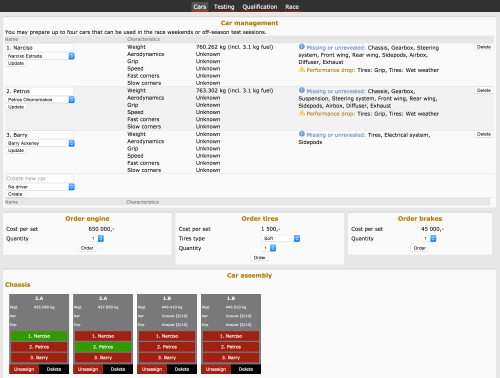
Task: Click Performance drop link for Narciso
Action: (x=331, y=70)
